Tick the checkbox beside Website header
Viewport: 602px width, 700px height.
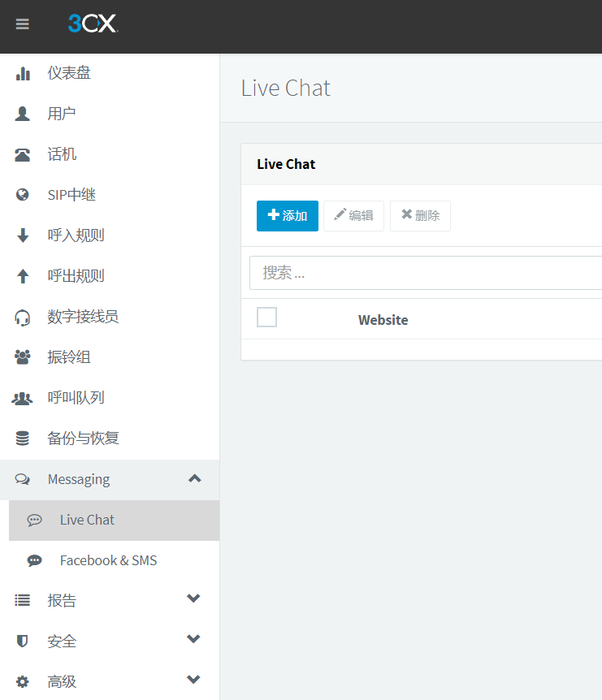click(266, 317)
